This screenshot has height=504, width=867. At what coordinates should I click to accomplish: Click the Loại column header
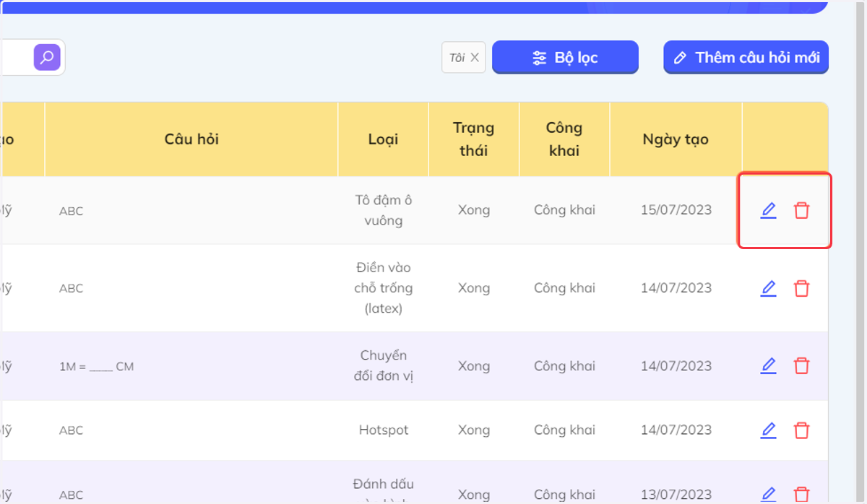tap(383, 139)
